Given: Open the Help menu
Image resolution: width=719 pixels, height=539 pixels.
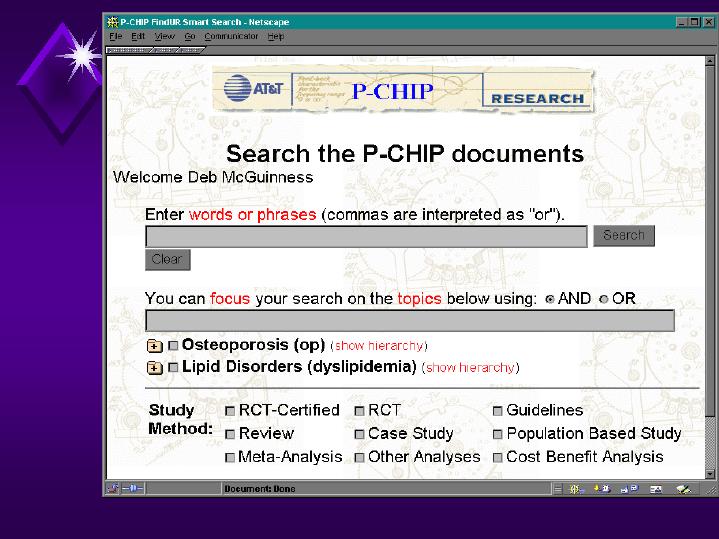Looking at the screenshot, I should [x=276, y=36].
